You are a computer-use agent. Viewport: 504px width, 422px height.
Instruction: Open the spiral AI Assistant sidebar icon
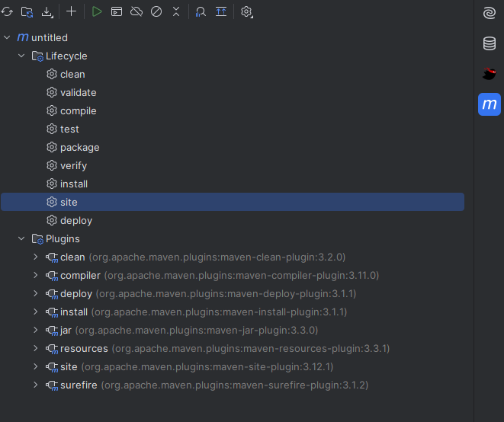[490, 14]
